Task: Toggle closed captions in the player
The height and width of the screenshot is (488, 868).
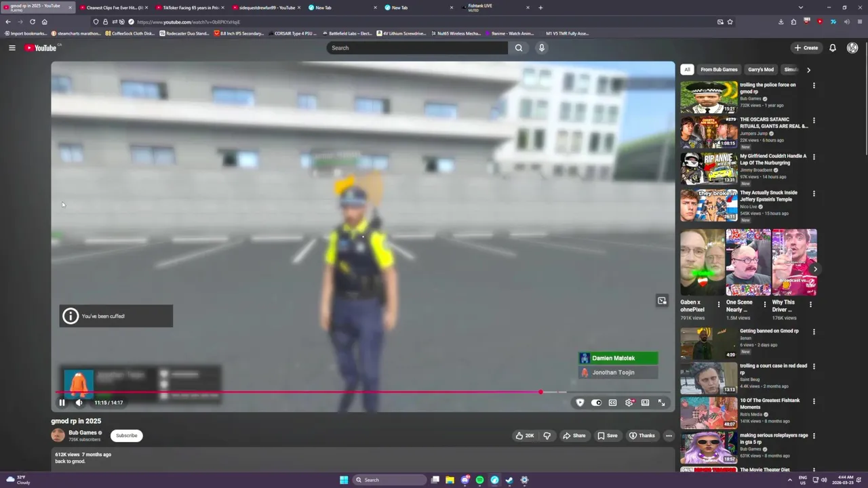Action: [612, 403]
